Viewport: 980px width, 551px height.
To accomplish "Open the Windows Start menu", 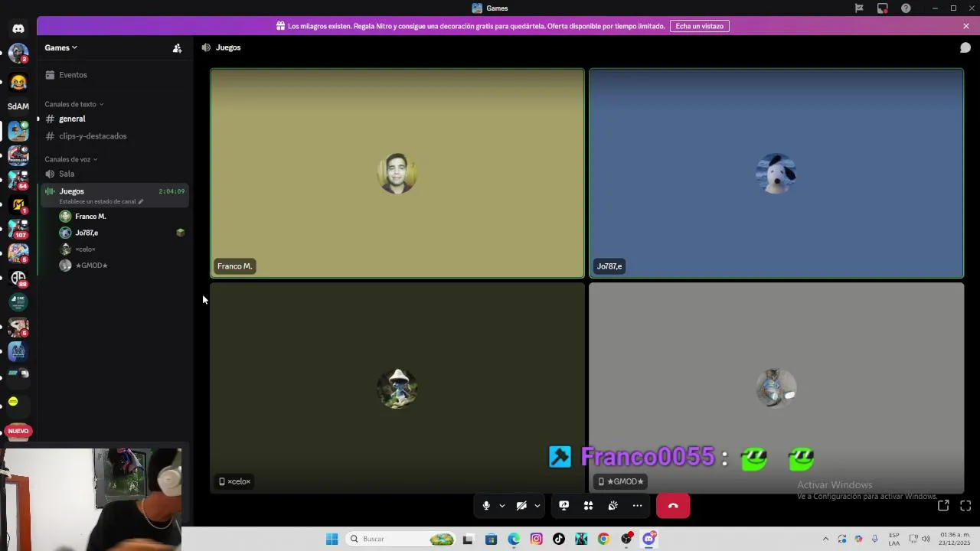I will pos(332,539).
